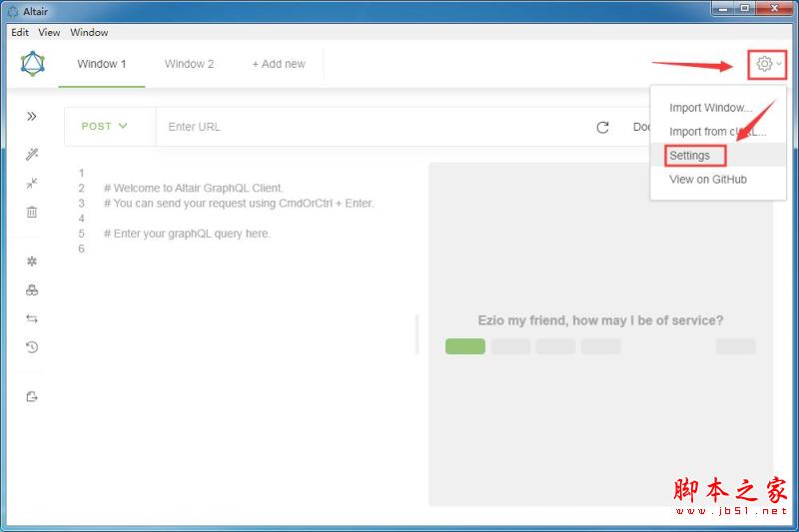The image size is (799, 532).
Task: Select Import from cURL... menu entry
Action: [717, 132]
